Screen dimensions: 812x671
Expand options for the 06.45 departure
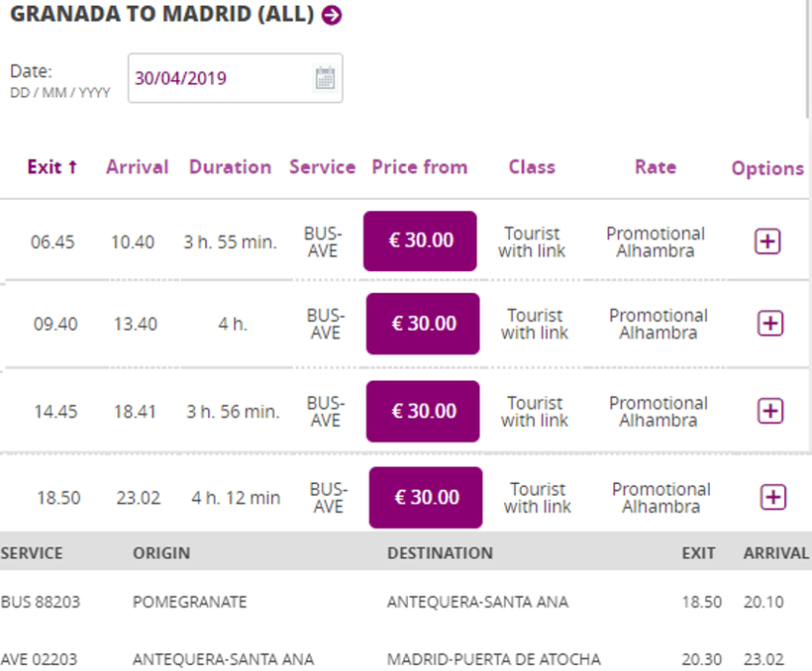(x=767, y=240)
